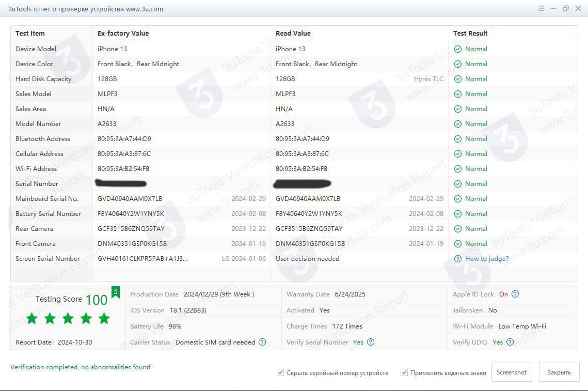The width and height of the screenshot is (588, 391).
Task: Click the Normal checkmark icon for Rear Camera
Action: click(458, 229)
